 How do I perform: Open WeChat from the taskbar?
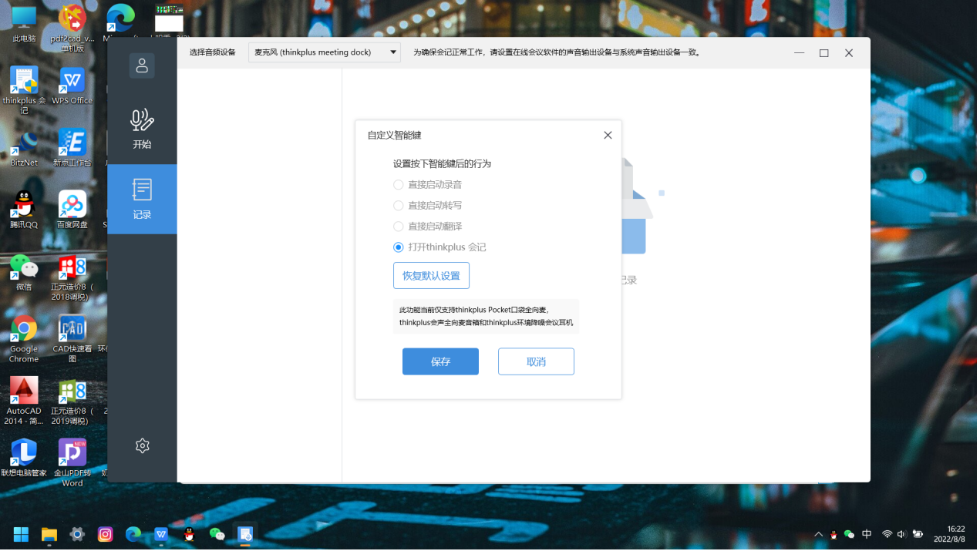pos(217,536)
